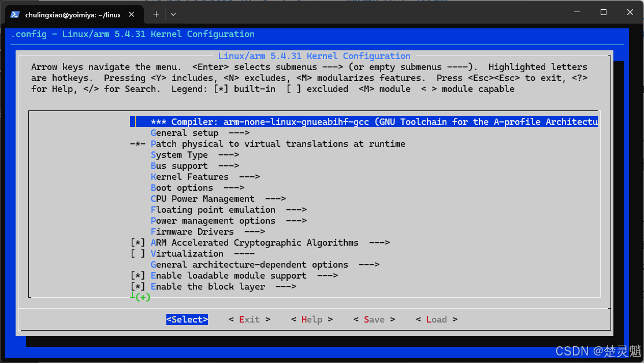The height and width of the screenshot is (363, 644).
Task: Open the Bus support submenu
Action: coord(195,166)
